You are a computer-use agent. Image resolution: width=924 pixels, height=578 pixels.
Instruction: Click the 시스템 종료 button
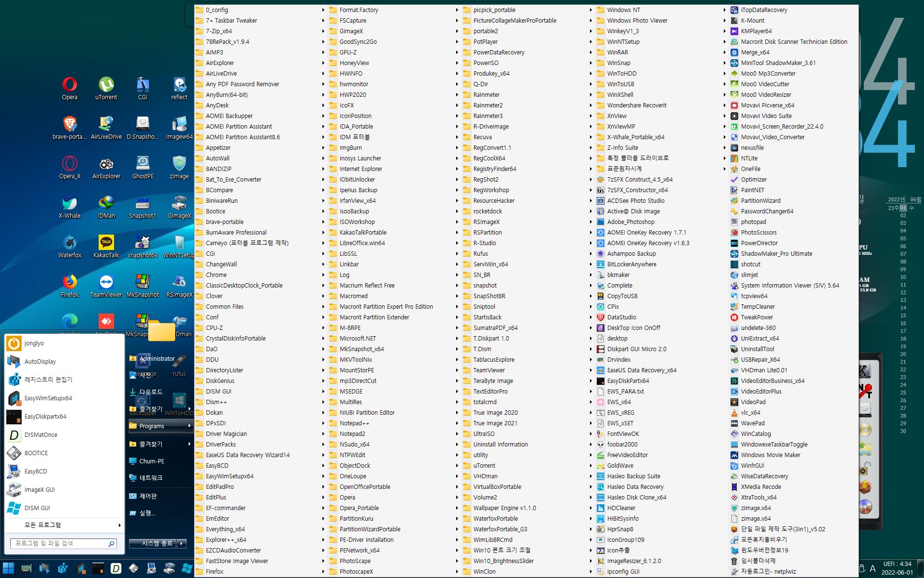tap(153, 543)
